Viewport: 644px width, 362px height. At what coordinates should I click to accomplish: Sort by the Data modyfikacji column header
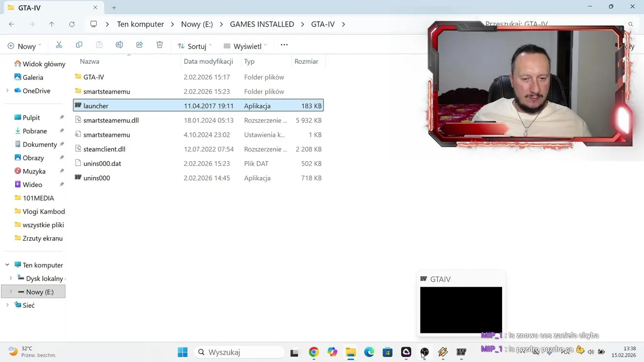click(208, 61)
